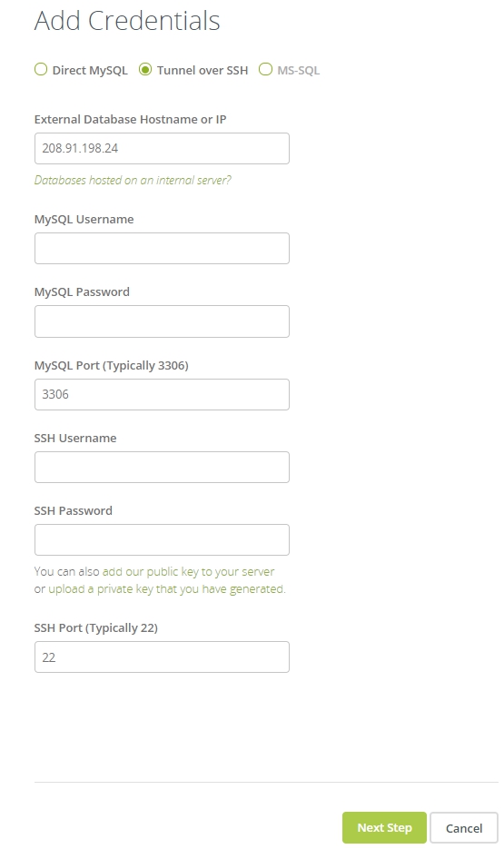Viewport: 504px width, 849px height.
Task: Focus the External Database Hostname or IP field
Action: 162,148
